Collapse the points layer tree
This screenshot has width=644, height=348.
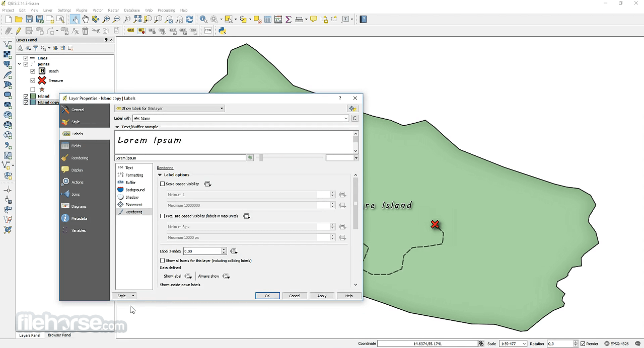[20, 64]
